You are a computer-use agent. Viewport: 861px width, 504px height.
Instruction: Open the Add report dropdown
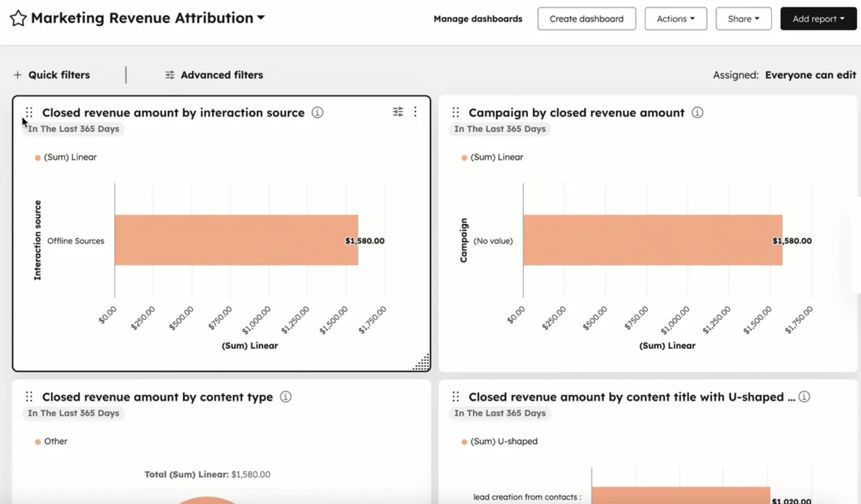click(x=818, y=19)
